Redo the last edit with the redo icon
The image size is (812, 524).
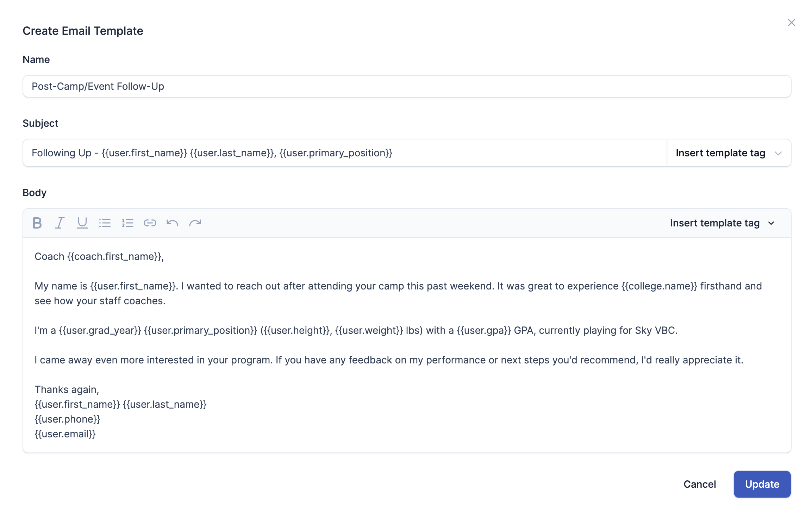[x=195, y=222]
